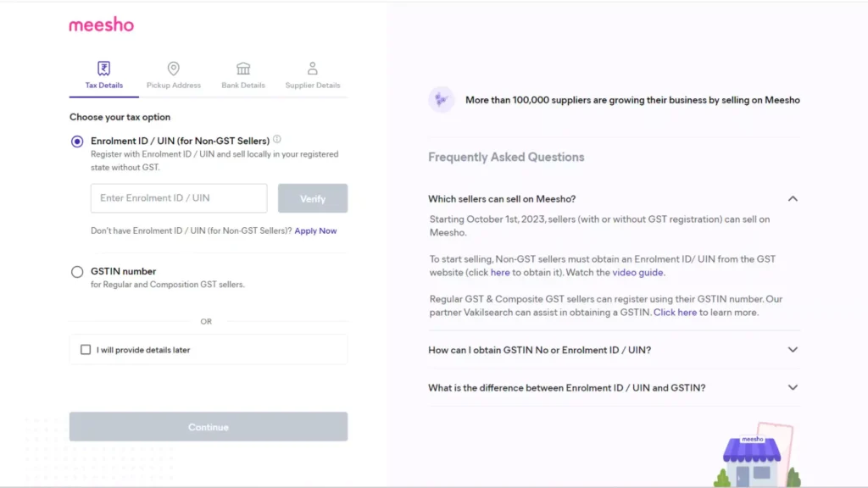Collapse 'Which sellers can sell on Meesho?' question
868x488 pixels.
[793, 199]
